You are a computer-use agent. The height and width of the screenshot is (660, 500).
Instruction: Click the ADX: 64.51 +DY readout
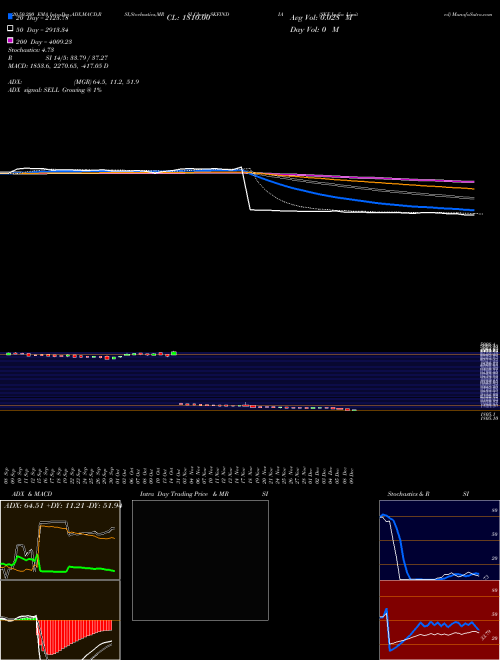(62, 506)
